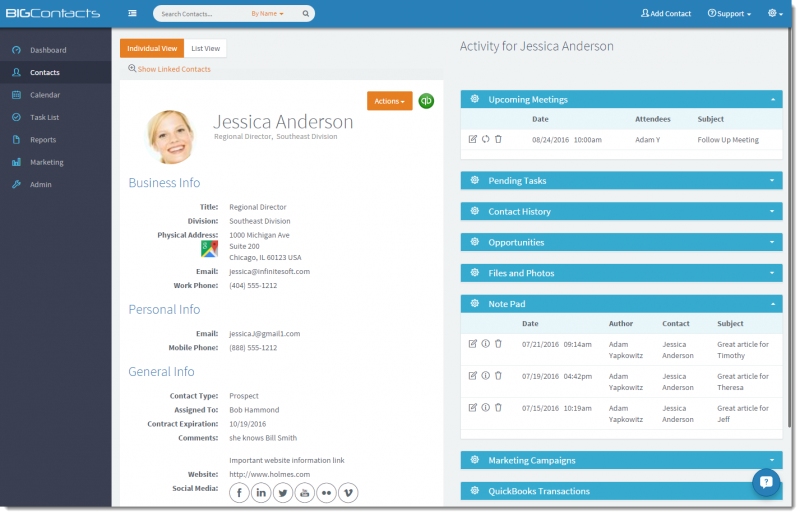The width and height of the screenshot is (800, 515).
Task: Click the Flickr social media icon
Action: tap(327, 493)
